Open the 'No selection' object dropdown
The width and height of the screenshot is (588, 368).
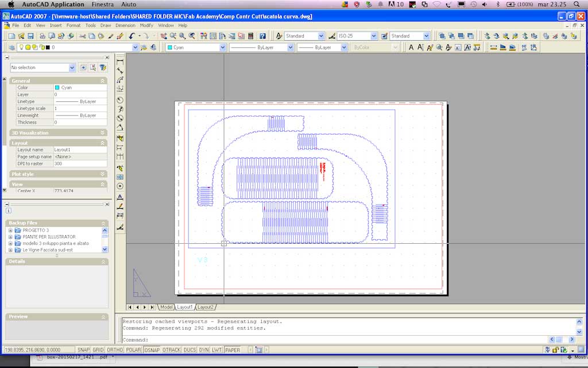[x=72, y=68]
